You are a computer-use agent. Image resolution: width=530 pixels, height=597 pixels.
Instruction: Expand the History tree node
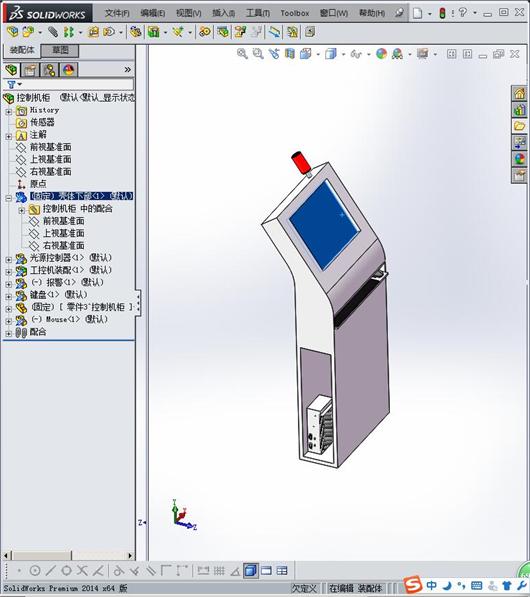tap(8, 112)
